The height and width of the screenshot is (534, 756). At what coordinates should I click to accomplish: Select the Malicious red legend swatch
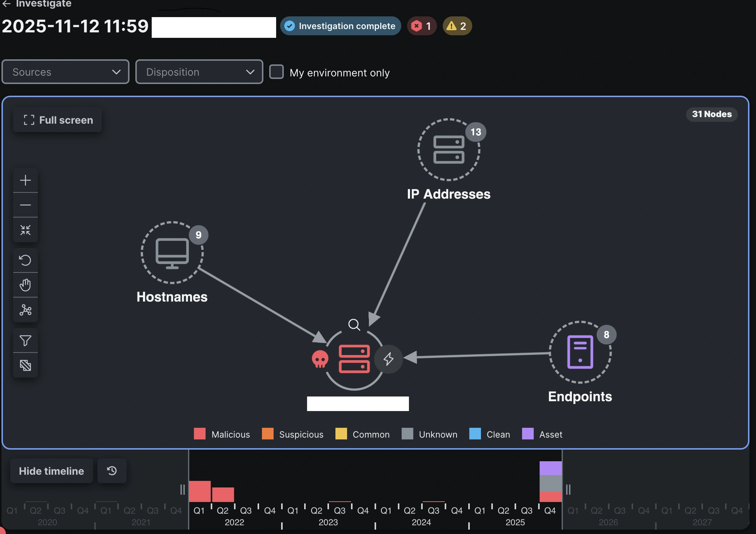pyautogui.click(x=199, y=434)
